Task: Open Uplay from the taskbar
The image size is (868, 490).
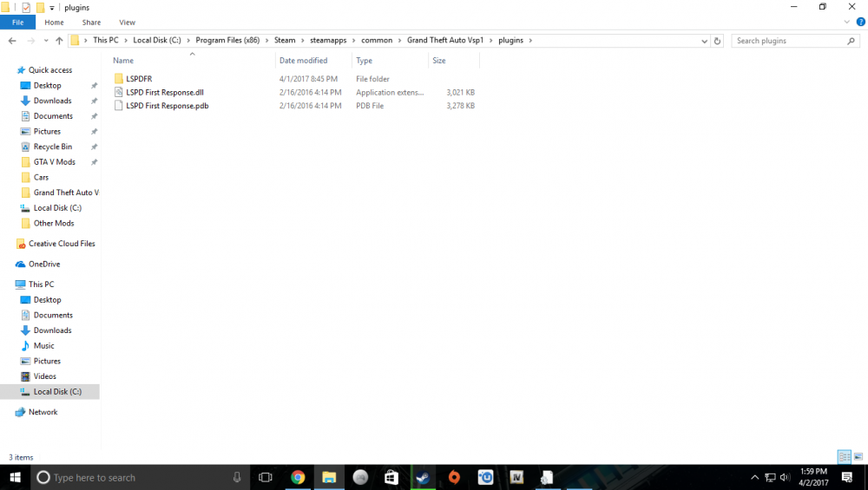Action: tap(485, 477)
